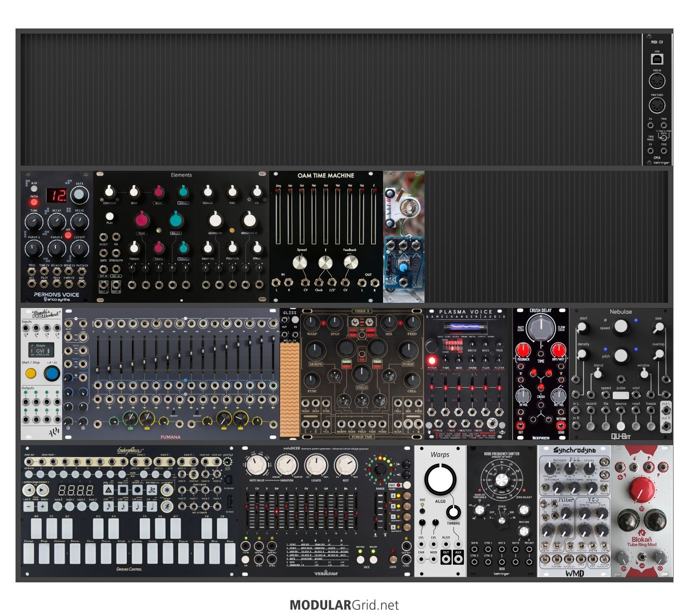689x616 pixels.
Task: Select the pink BLOW knob on Elements
Action: click(x=158, y=193)
